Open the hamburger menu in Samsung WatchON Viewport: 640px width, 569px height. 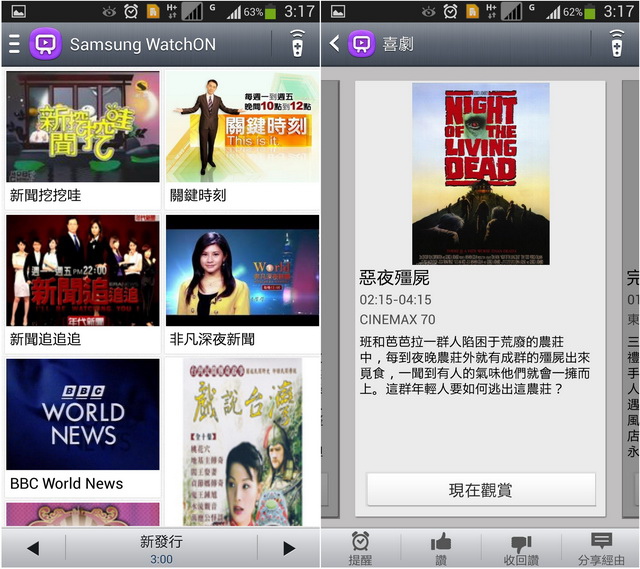tap(14, 44)
